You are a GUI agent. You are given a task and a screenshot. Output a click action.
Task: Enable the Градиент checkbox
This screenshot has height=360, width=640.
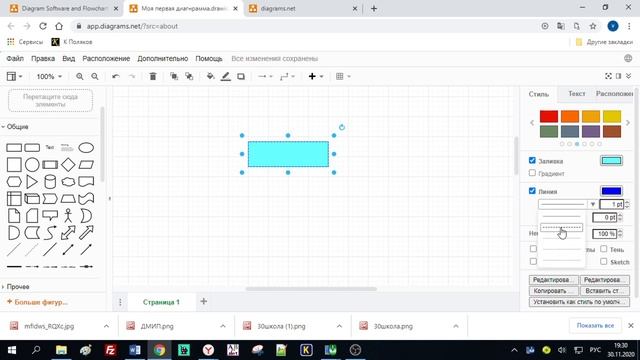point(532,173)
